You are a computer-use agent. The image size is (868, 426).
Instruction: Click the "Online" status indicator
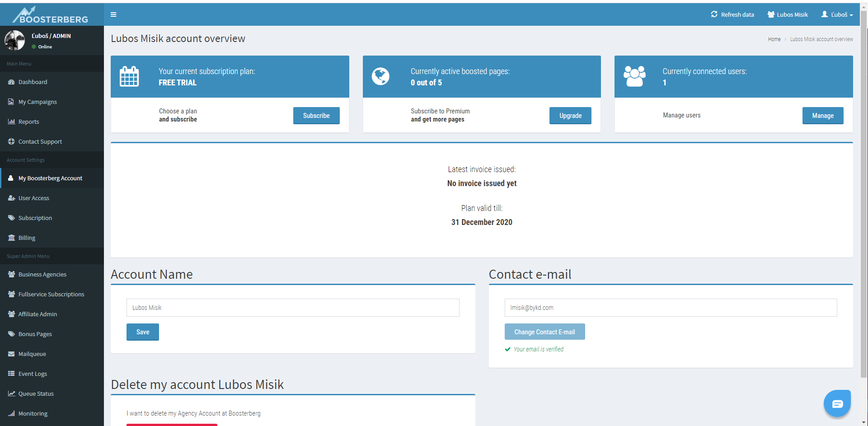click(42, 47)
